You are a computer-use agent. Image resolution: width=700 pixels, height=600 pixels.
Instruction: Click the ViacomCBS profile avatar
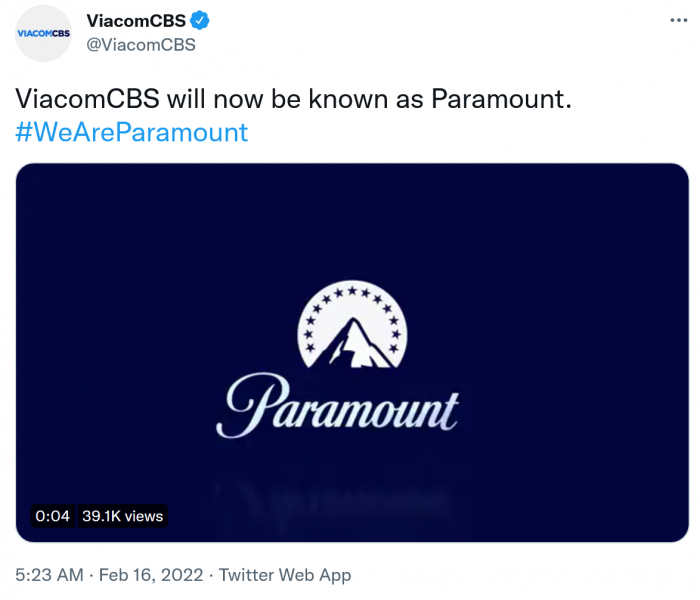coord(44,33)
